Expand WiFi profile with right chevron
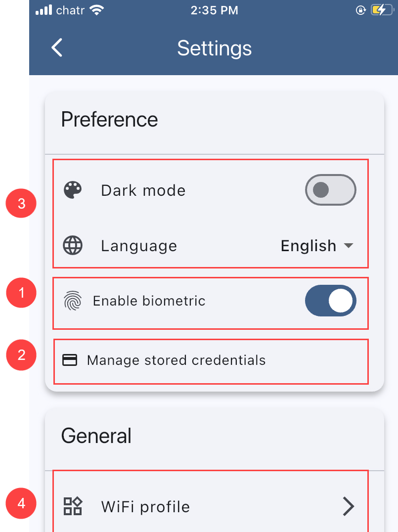 [349, 506]
